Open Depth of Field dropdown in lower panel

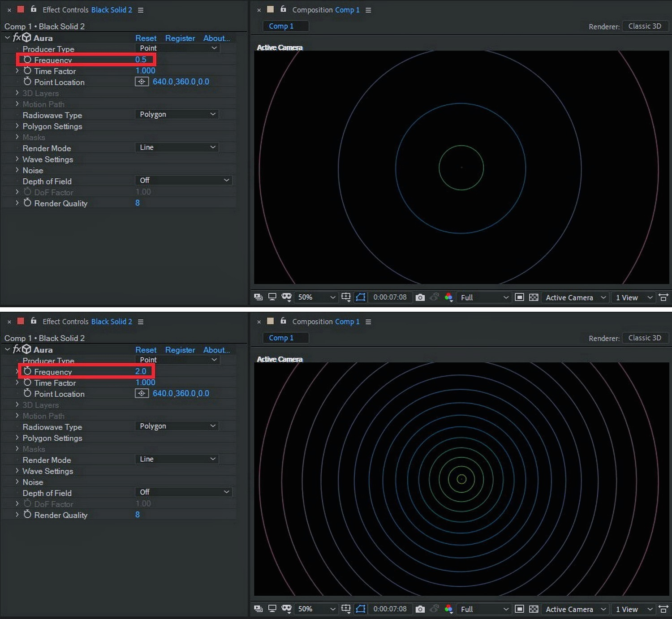pyautogui.click(x=183, y=492)
